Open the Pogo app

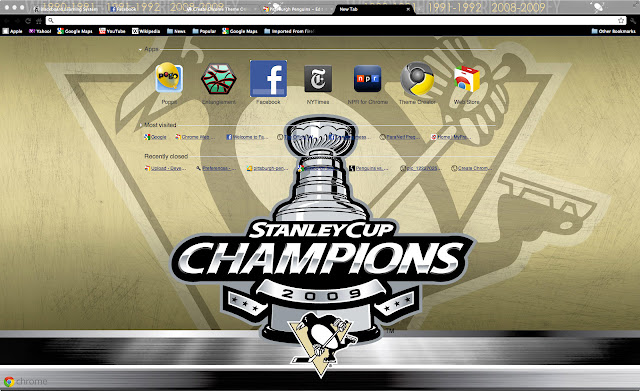(x=169, y=78)
